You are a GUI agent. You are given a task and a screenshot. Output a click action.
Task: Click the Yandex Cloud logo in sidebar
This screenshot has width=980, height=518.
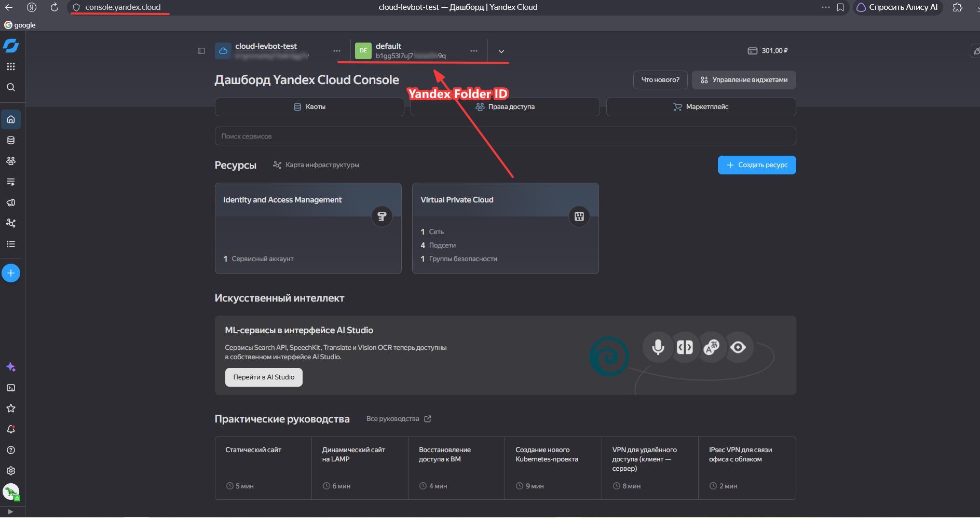[11, 46]
